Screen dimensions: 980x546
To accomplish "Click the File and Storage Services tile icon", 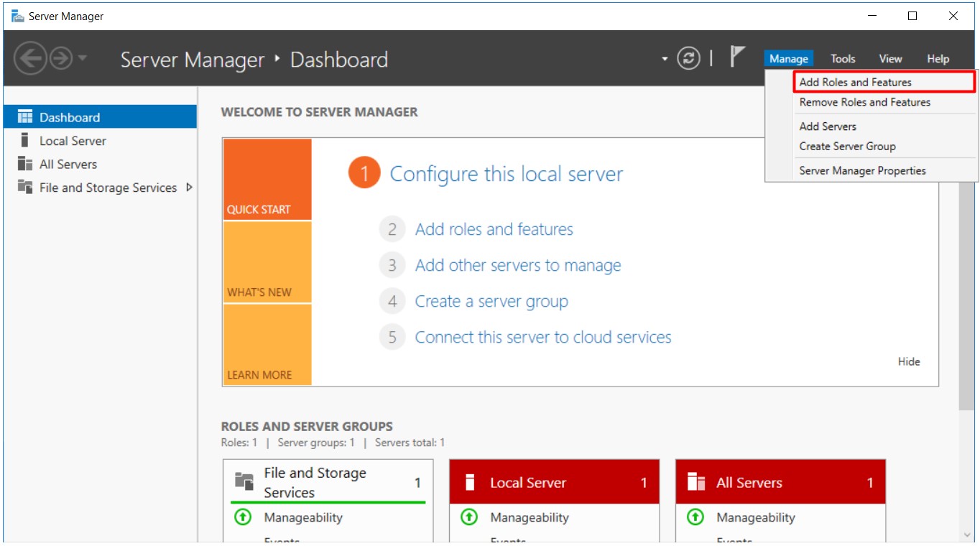I will click(x=244, y=481).
